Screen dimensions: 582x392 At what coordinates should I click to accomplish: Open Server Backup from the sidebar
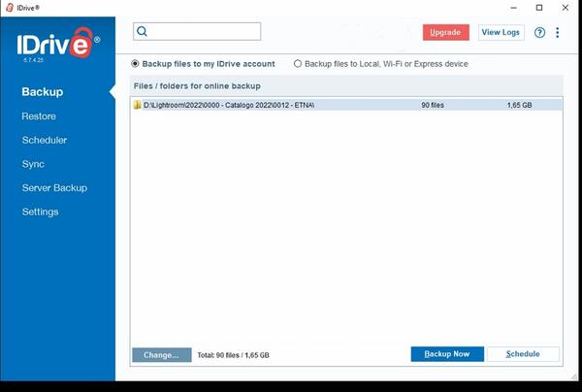[x=54, y=187]
